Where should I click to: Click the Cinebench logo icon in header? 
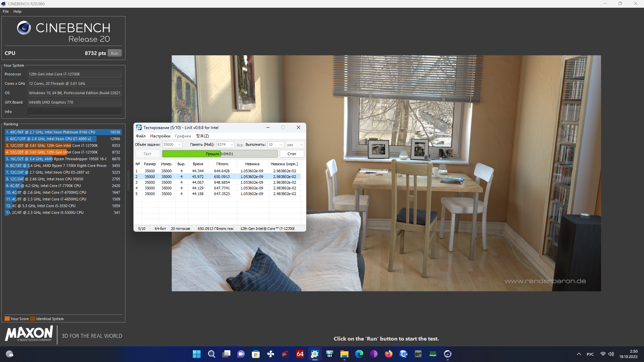coord(24,28)
